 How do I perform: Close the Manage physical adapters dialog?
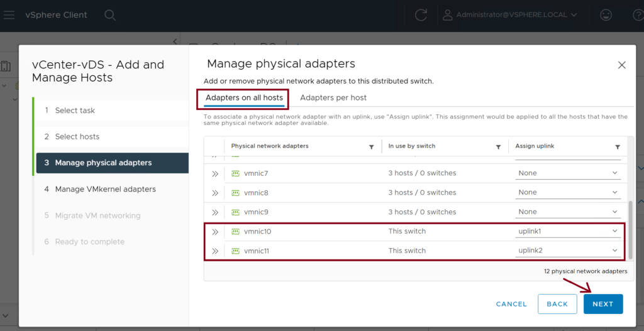(x=622, y=65)
